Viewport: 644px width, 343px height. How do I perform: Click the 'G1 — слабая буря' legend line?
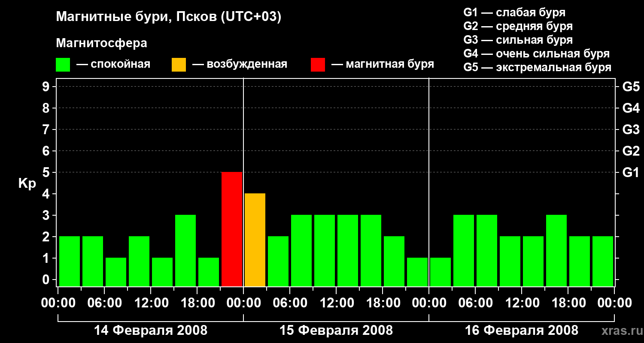point(514,12)
